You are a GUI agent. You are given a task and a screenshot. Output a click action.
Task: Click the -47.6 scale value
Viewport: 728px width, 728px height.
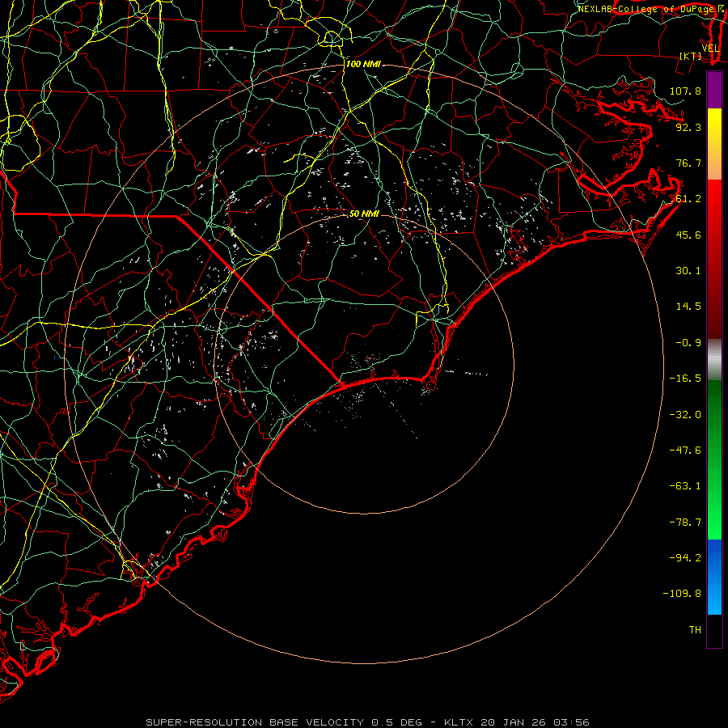[685, 451]
